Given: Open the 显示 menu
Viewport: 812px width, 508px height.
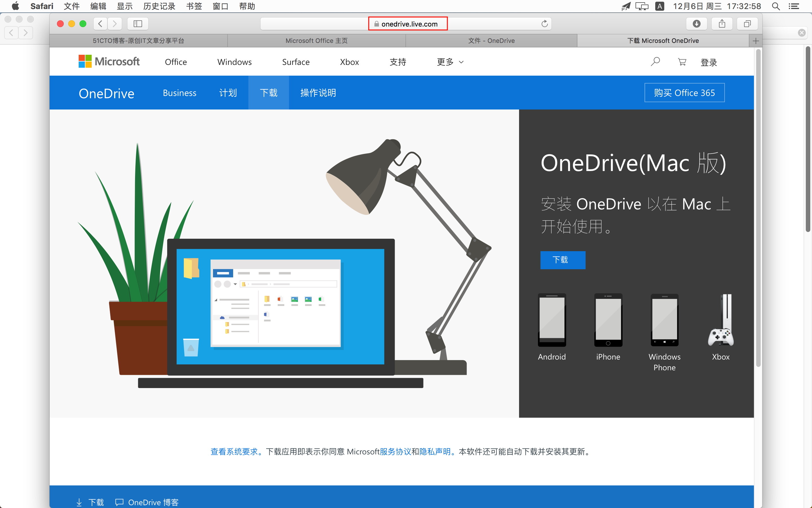Looking at the screenshot, I should pyautogui.click(x=125, y=6).
